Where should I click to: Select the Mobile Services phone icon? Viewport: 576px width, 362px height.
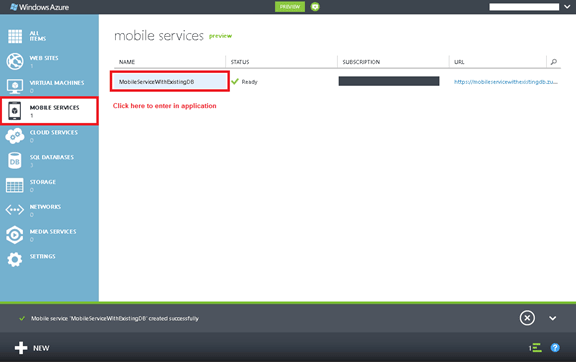pos(15,111)
